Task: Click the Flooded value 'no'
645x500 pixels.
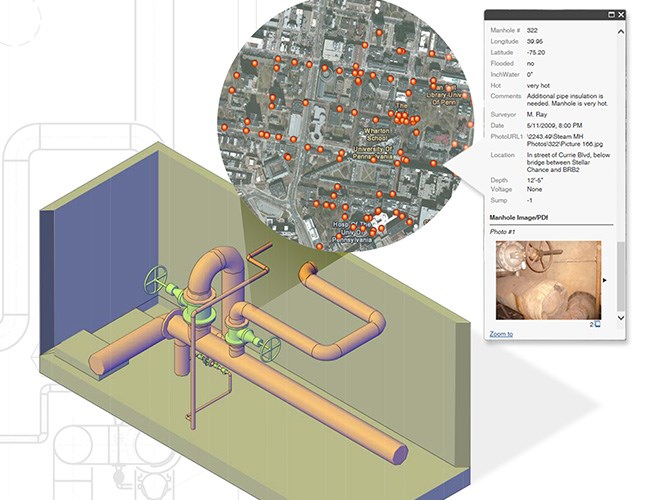Action: (530, 64)
